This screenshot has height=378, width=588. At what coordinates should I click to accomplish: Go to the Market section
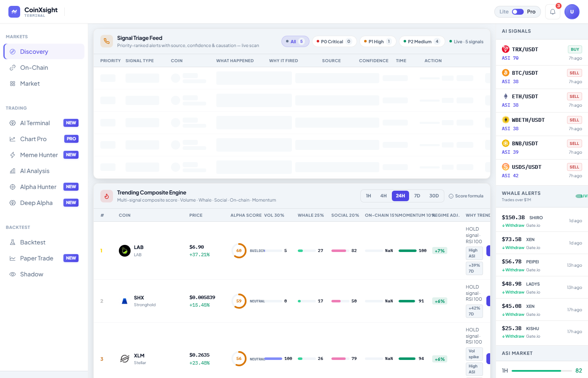44,84
